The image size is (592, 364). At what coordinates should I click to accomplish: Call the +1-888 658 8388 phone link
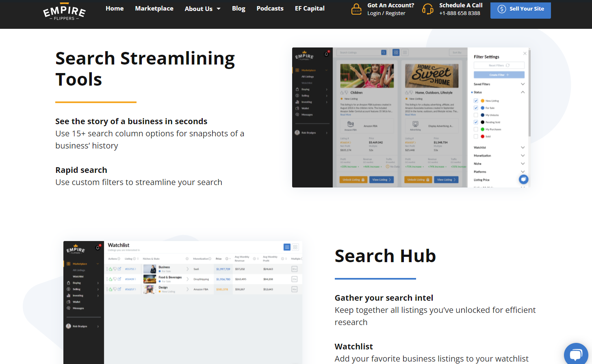pyautogui.click(x=460, y=13)
